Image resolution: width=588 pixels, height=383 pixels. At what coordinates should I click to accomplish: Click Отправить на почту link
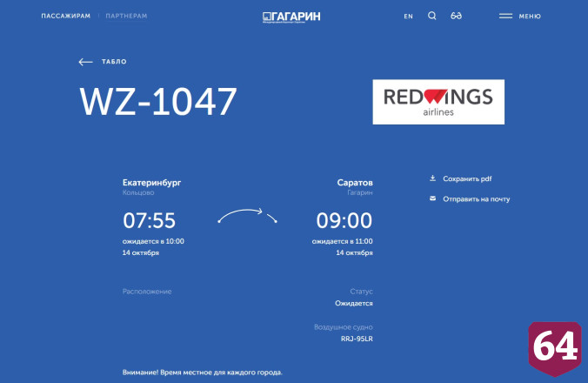click(x=477, y=198)
